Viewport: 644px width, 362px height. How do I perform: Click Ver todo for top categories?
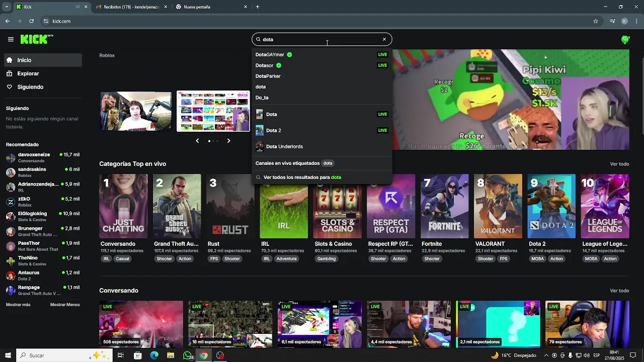619,164
